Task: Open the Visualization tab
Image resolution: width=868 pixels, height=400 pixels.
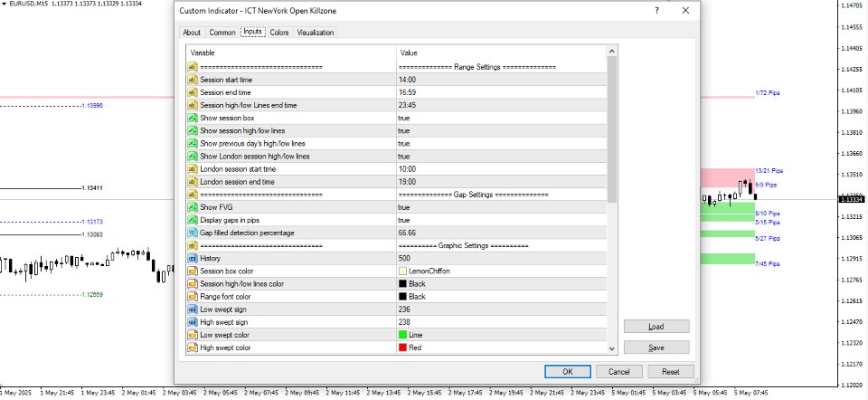Action: [x=316, y=33]
